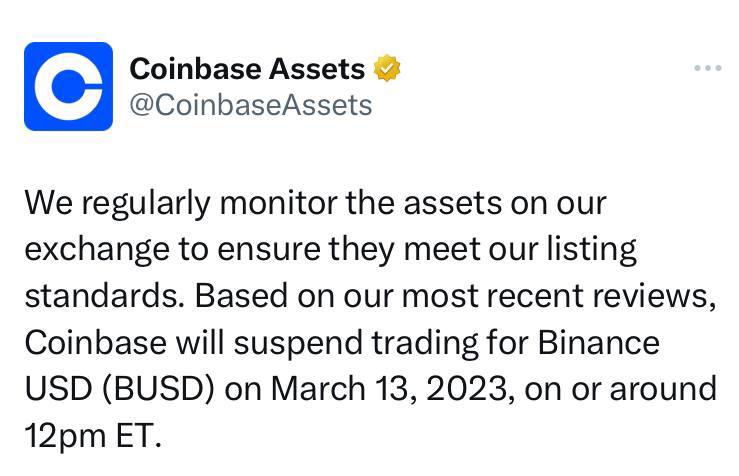
Task: Click the gold verified badge
Action: pyautogui.click(x=387, y=68)
